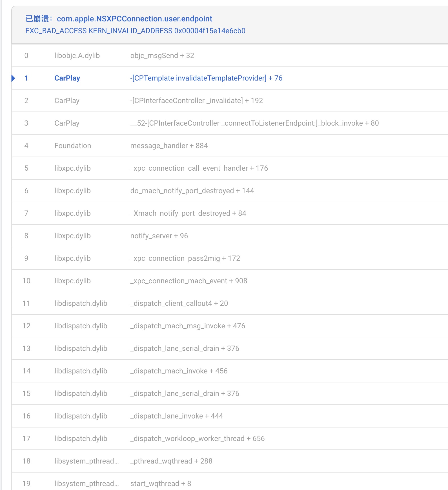Click the _xpc_connection_pass2mig + 172 symbol
448x490 pixels.
(x=185, y=258)
